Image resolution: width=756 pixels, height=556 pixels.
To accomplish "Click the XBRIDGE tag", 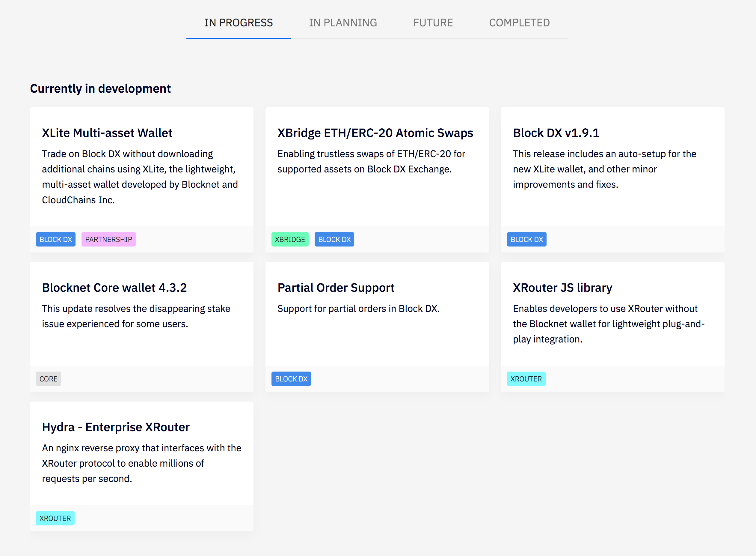I will 290,239.
